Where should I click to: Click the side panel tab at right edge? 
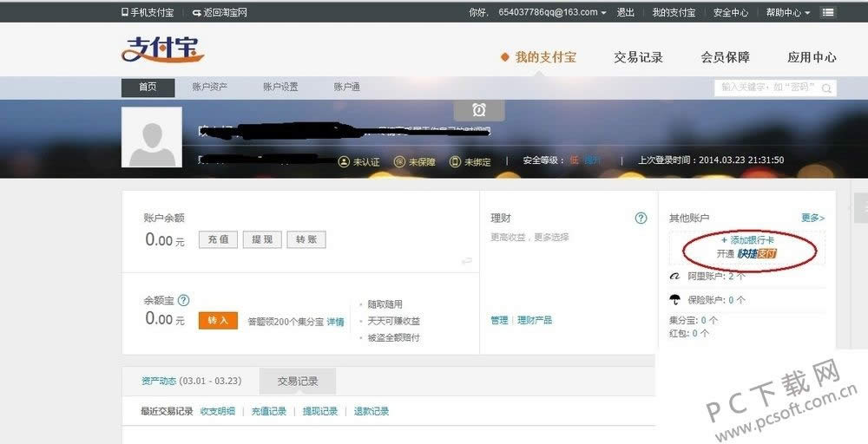861,207
